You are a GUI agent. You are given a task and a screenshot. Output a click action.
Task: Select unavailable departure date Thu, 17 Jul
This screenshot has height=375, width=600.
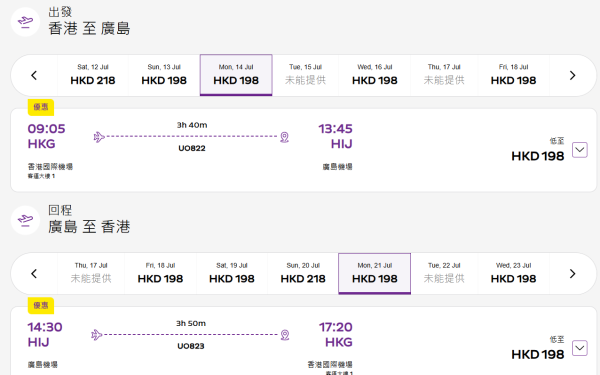(x=444, y=75)
